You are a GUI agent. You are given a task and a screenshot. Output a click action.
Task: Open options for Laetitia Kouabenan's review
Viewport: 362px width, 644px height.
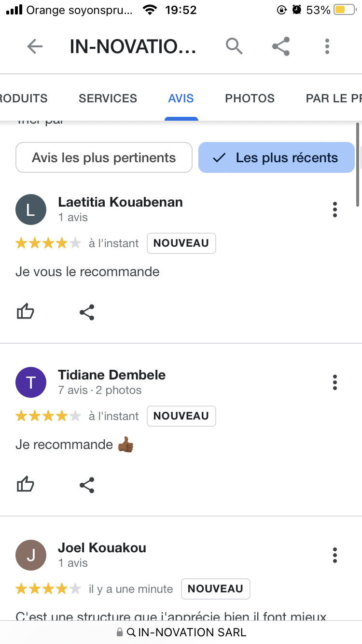tap(335, 210)
